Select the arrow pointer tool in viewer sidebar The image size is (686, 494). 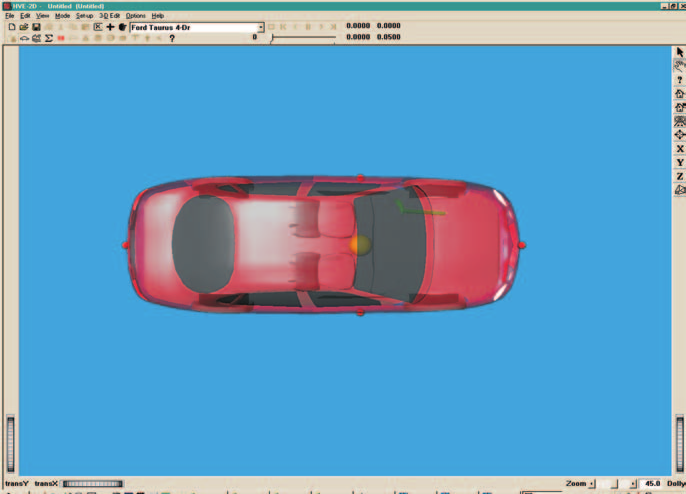click(679, 53)
